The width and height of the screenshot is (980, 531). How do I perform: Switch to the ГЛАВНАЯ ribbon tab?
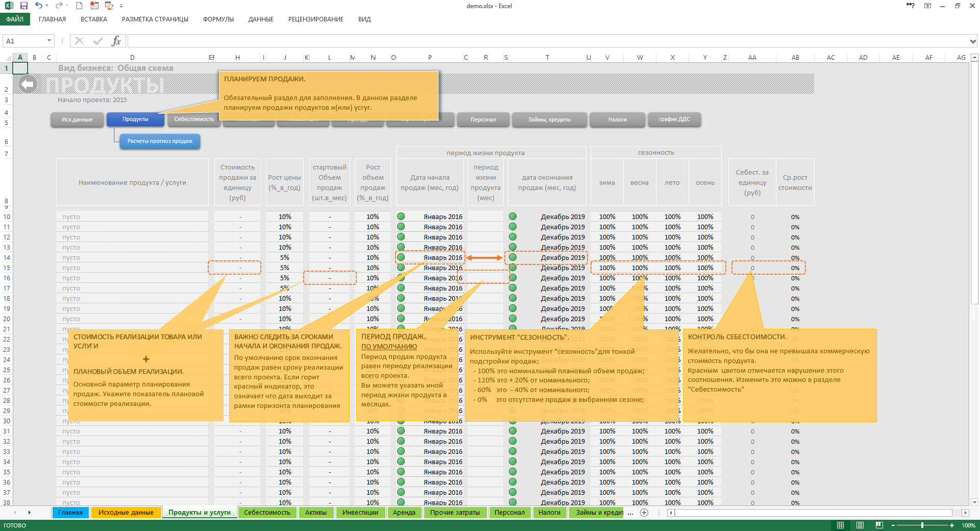pyautogui.click(x=52, y=19)
